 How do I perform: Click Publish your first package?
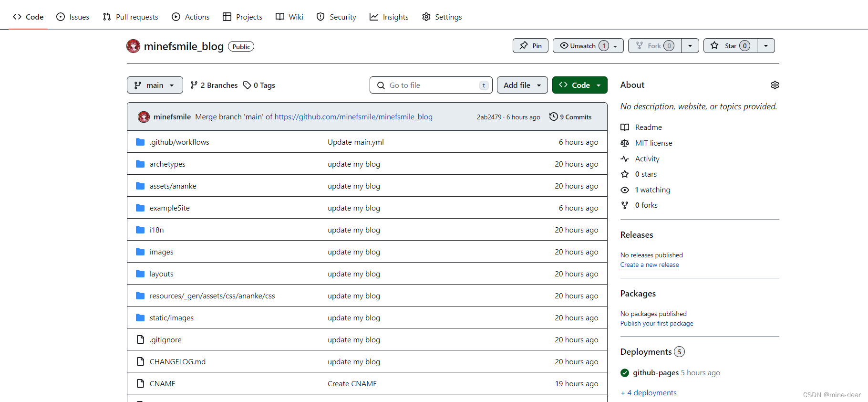pyautogui.click(x=657, y=323)
